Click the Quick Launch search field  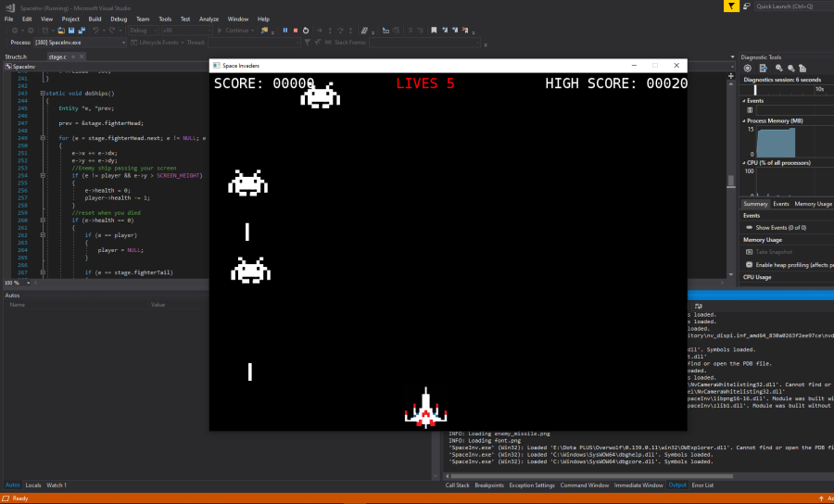793,6
